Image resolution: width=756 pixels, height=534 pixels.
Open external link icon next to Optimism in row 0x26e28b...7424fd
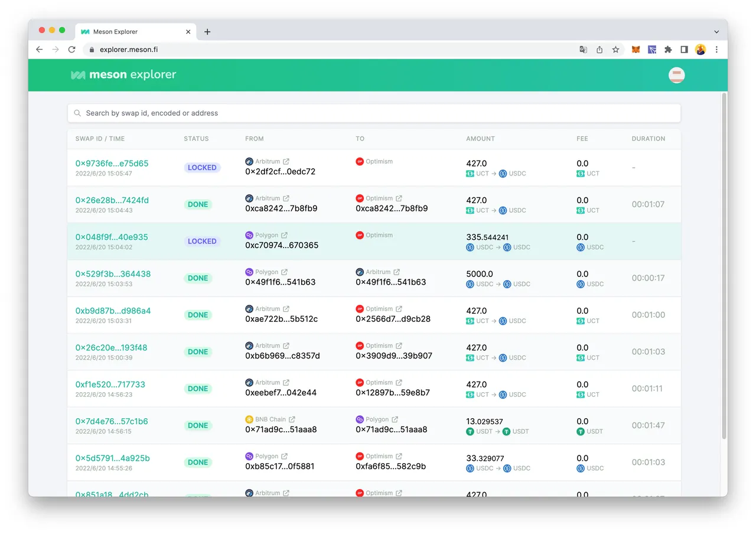point(399,198)
